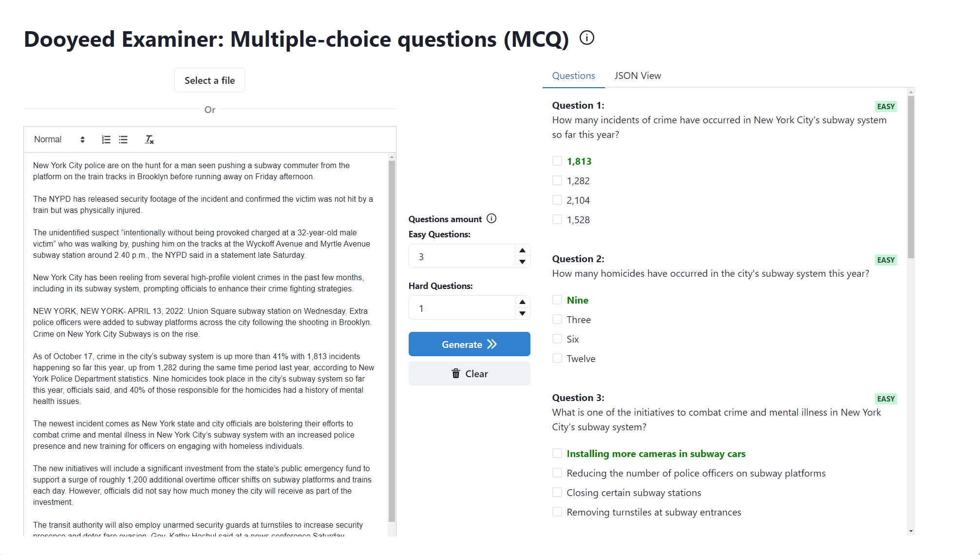980x555 pixels.
Task: Insert a bulleted list
Action: (123, 140)
